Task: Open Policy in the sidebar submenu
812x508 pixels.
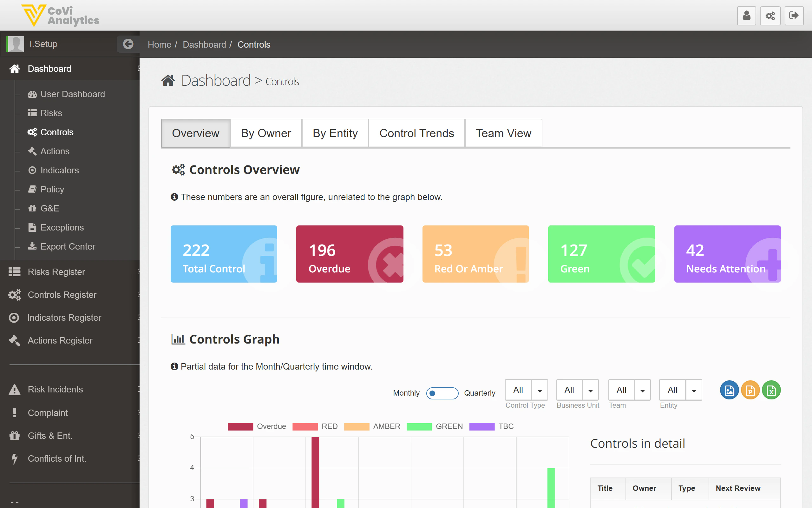Action: (x=46, y=189)
